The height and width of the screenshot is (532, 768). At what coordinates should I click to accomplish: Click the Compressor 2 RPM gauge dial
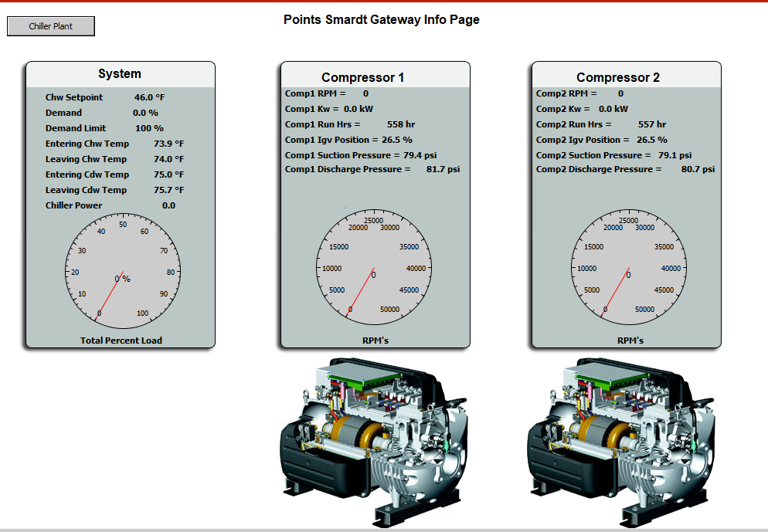pos(629,267)
